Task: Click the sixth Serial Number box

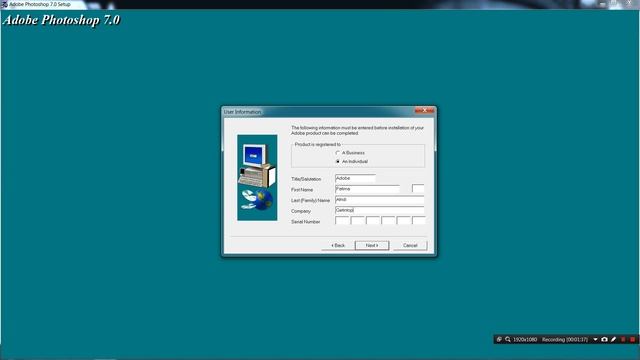Action: pyautogui.click(x=419, y=221)
